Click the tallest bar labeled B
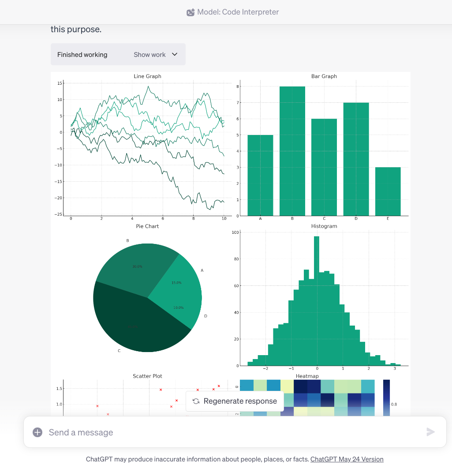 coord(292,150)
